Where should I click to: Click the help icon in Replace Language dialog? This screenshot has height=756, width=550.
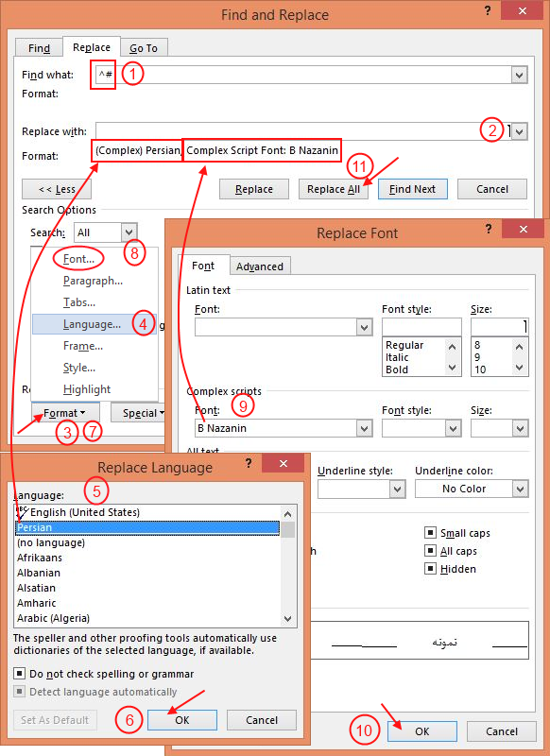249,463
